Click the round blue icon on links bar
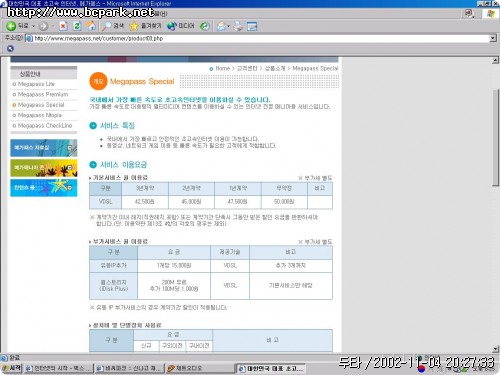This screenshot has height=375, width=500. [x=10, y=49]
